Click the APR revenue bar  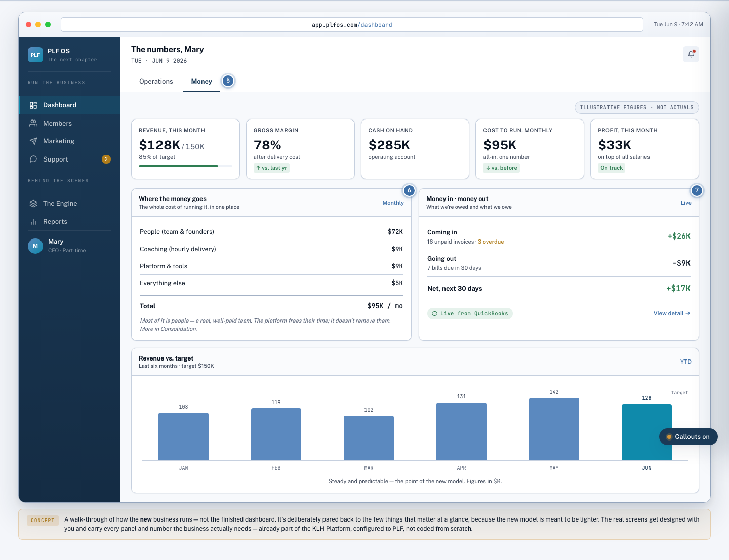461,431
